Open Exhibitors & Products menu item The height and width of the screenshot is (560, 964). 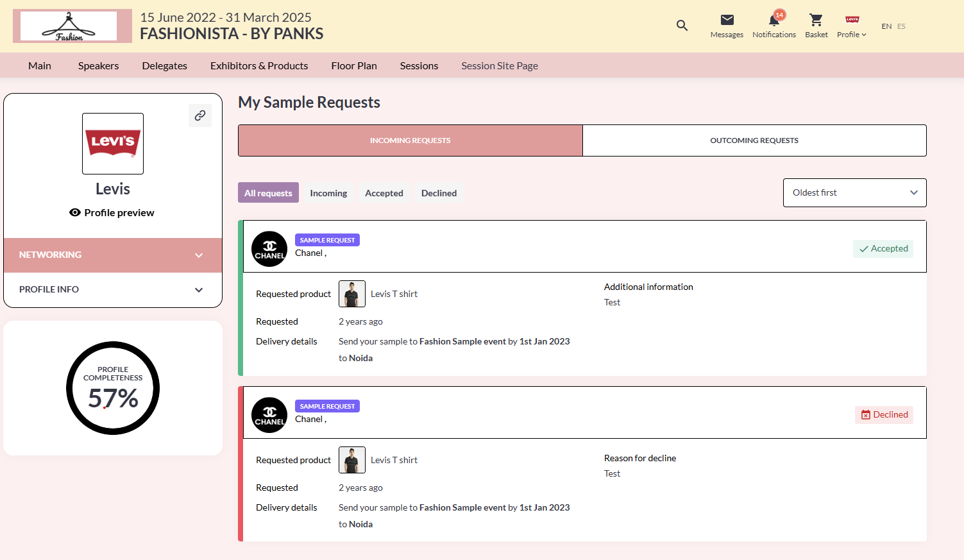point(259,65)
